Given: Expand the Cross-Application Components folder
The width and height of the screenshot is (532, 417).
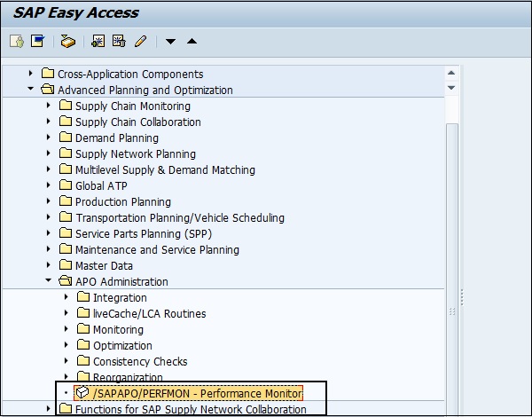Looking at the screenshot, I should (31, 74).
